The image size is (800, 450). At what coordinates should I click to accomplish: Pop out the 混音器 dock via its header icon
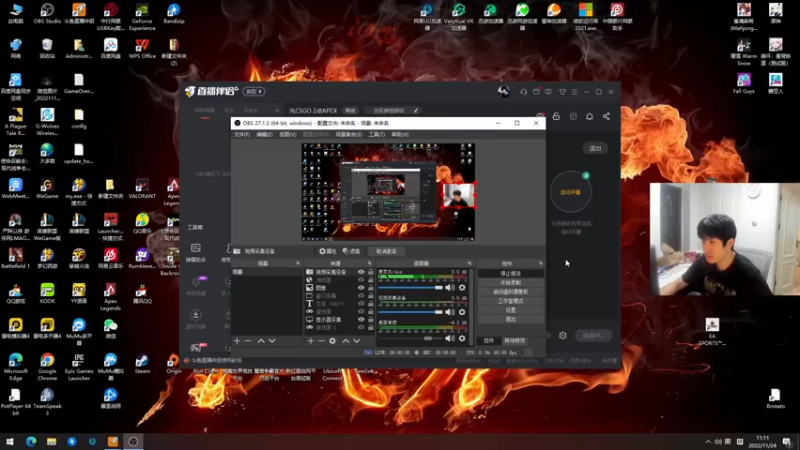click(x=469, y=263)
